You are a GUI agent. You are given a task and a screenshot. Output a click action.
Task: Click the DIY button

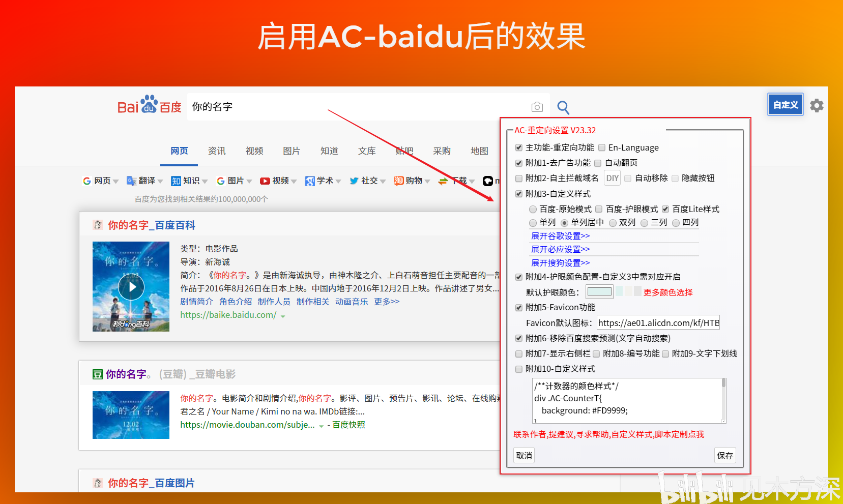pyautogui.click(x=613, y=178)
